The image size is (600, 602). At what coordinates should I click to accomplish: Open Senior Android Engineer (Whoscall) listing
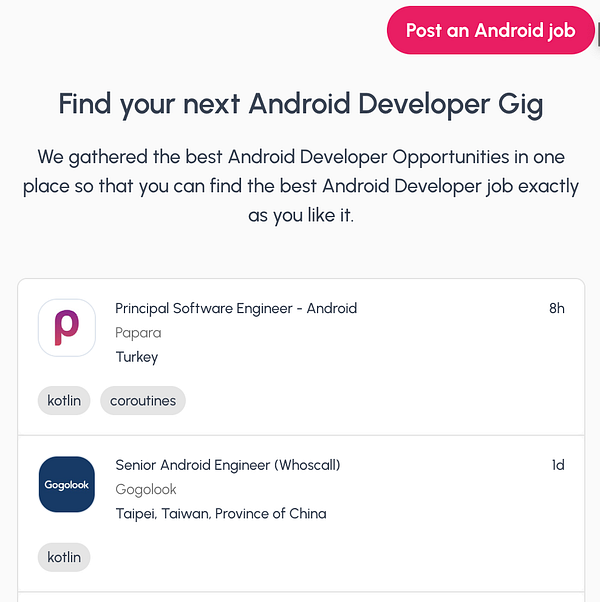click(228, 465)
